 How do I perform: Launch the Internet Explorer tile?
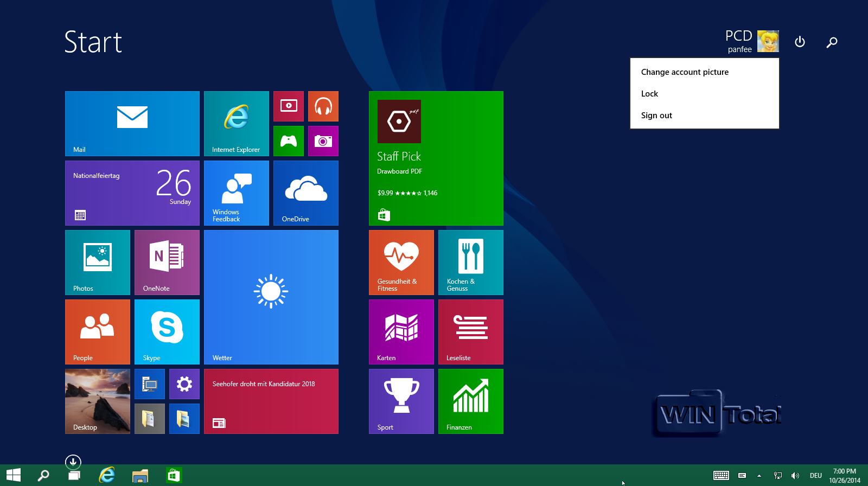[237, 124]
